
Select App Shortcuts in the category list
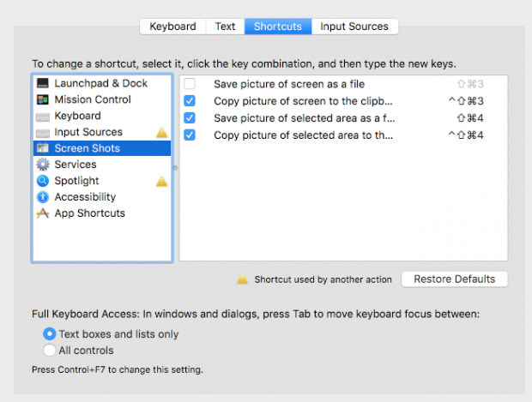coord(102,213)
